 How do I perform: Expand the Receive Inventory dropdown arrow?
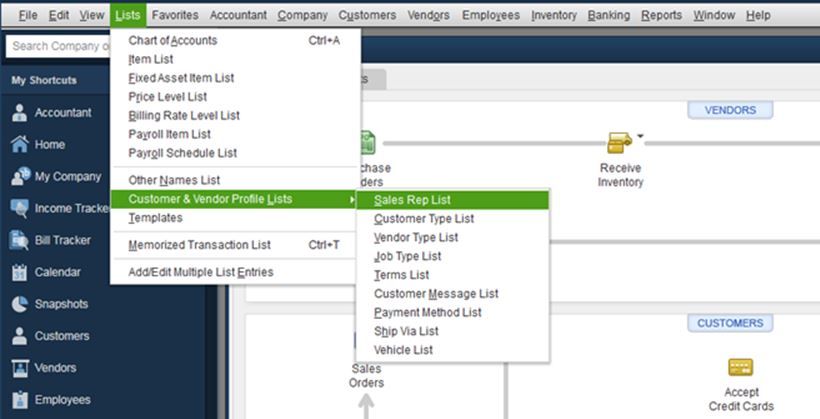pyautogui.click(x=640, y=137)
